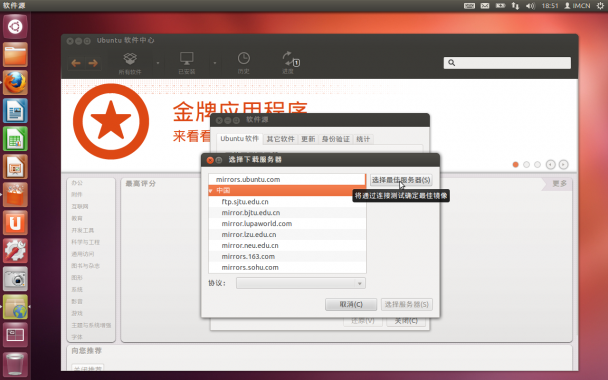
Task: Open the Files manager from launcher
Action: click(15, 55)
